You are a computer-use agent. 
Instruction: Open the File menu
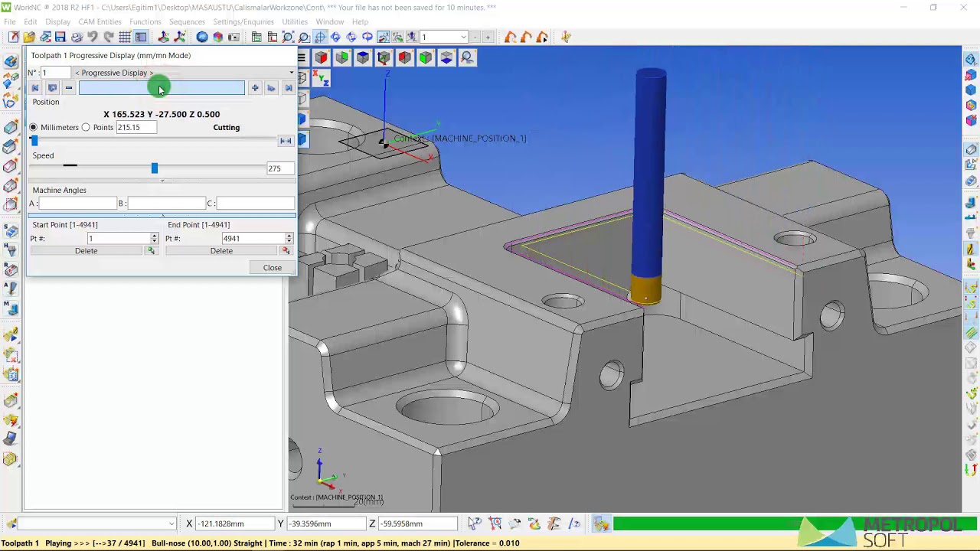tap(10, 21)
